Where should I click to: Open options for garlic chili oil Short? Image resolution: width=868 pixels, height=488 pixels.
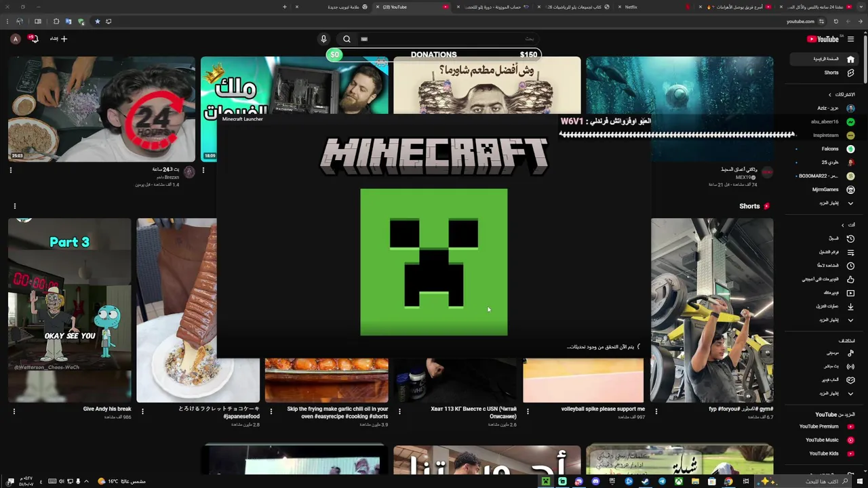point(271,411)
